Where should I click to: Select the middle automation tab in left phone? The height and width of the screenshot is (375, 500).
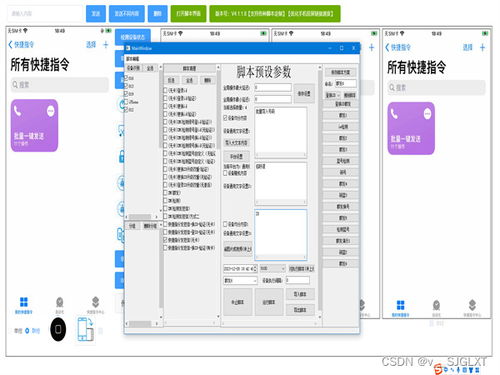pyautogui.click(x=60, y=302)
